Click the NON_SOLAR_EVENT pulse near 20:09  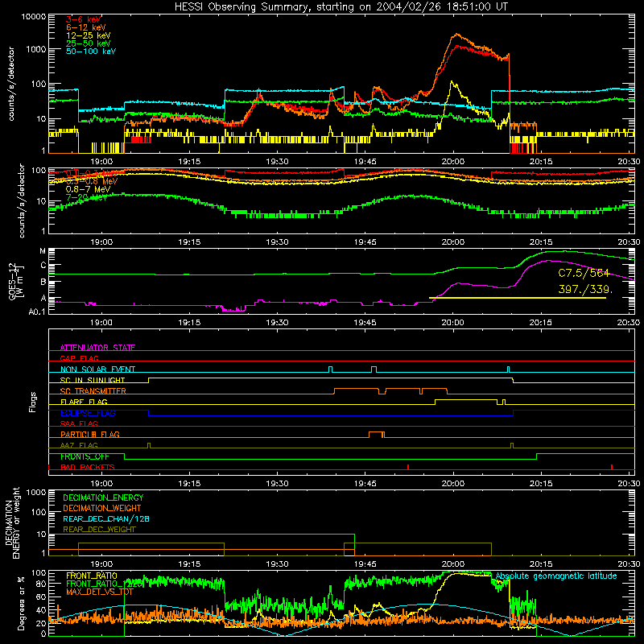pos(508,369)
